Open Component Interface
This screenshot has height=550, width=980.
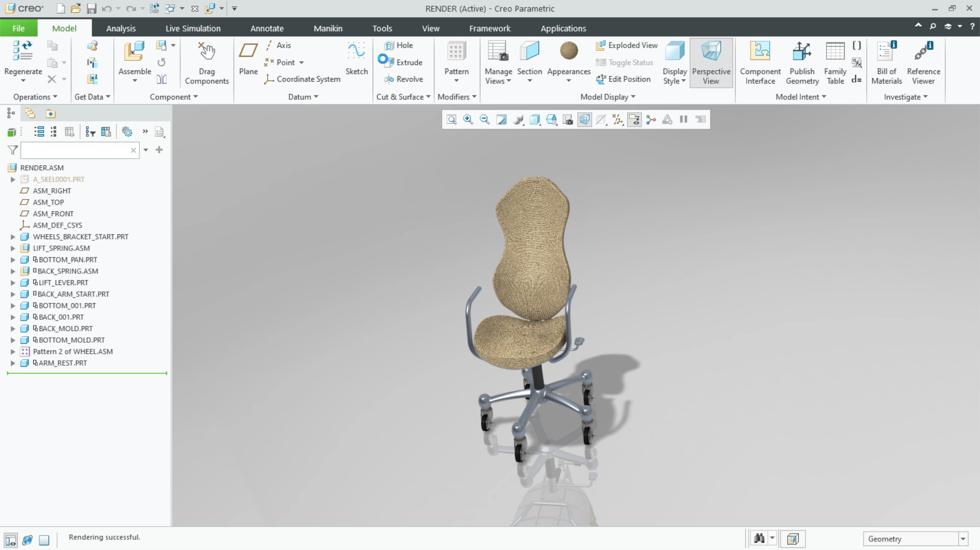pos(760,63)
